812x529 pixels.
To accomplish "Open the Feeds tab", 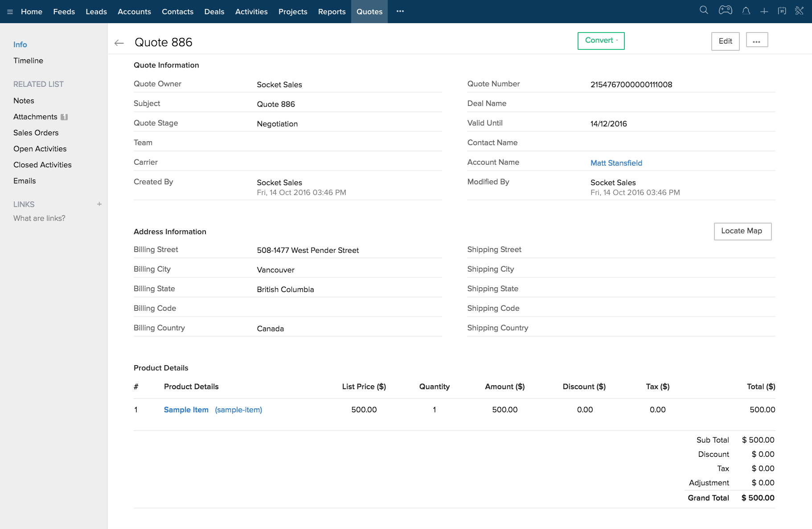I will (64, 12).
